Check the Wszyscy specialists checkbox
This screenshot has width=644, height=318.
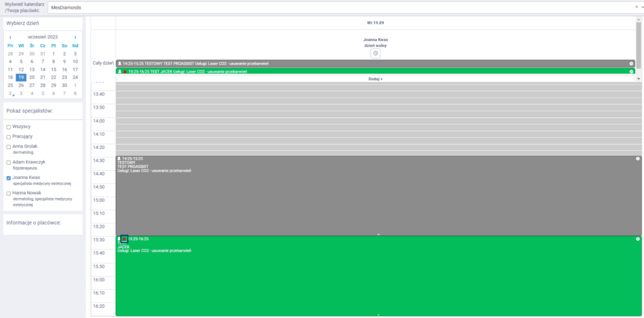point(9,127)
